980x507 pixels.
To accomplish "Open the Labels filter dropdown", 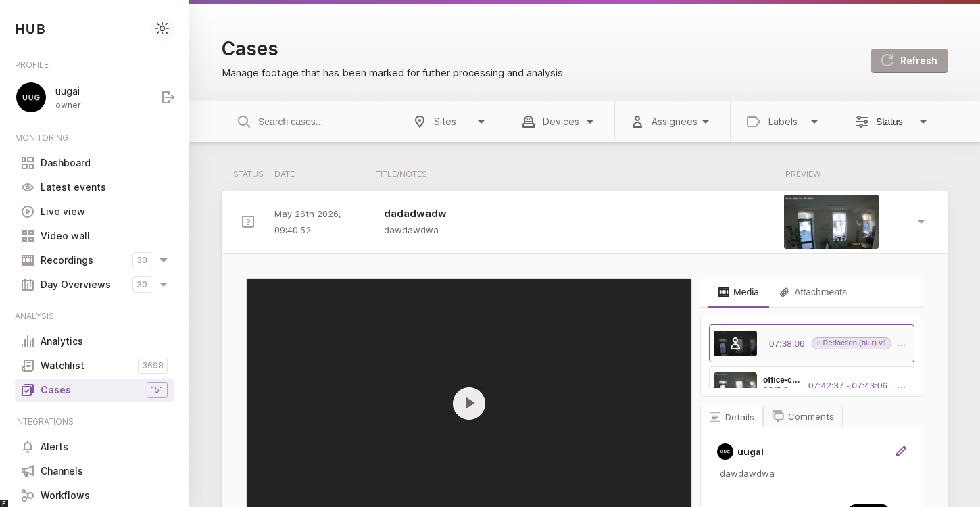I will tap(784, 122).
